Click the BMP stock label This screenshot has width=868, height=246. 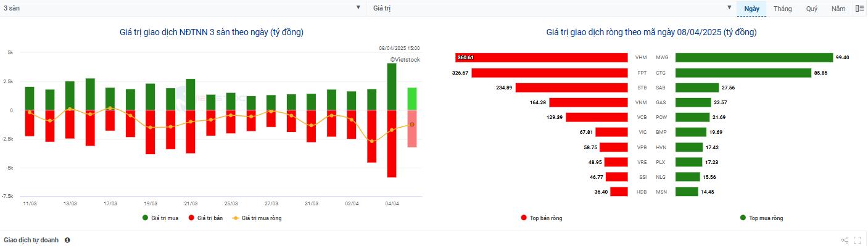[x=661, y=132]
